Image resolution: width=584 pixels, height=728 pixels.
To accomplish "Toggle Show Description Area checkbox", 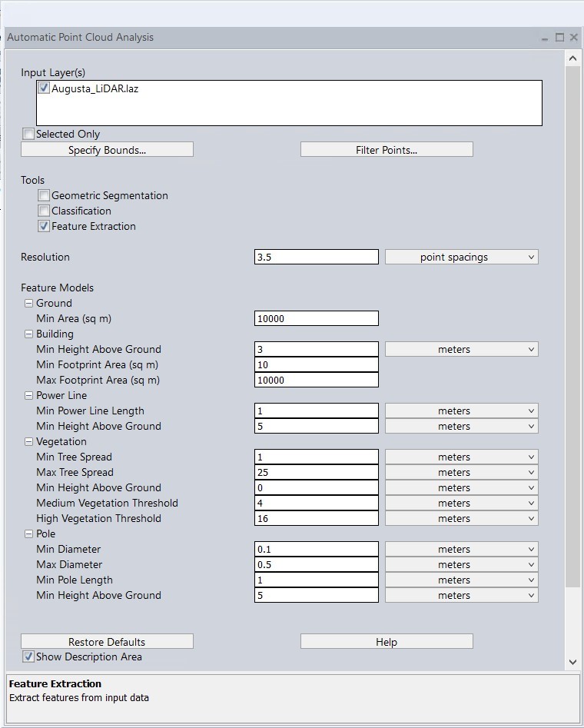I will coord(28,657).
